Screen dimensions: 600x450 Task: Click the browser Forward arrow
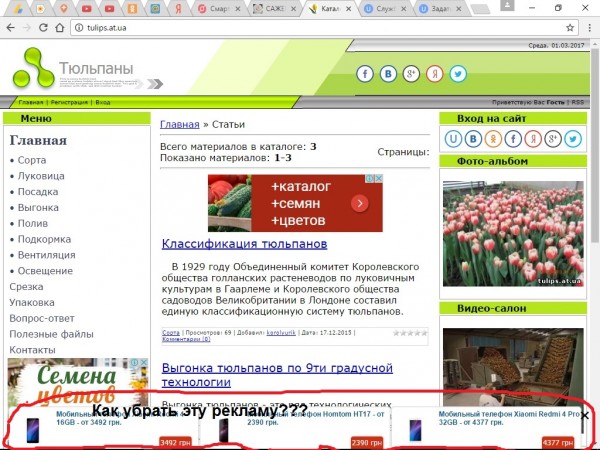(27, 28)
